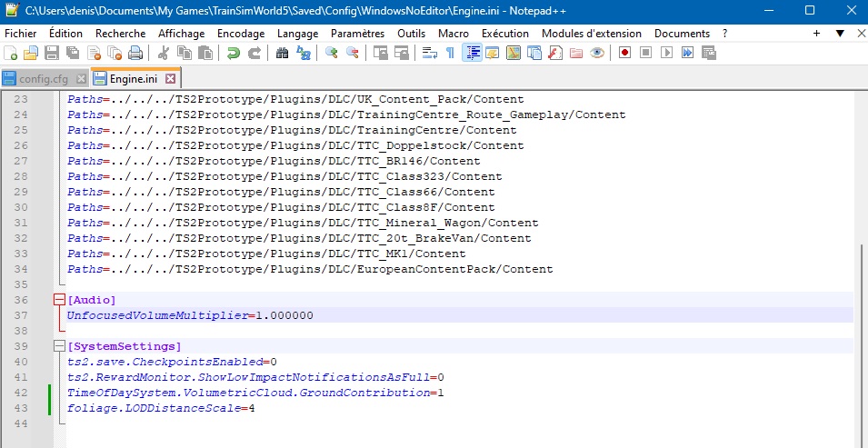The width and height of the screenshot is (868, 448).
Task: Undo the last edit with the green arrow
Action: pos(234,54)
